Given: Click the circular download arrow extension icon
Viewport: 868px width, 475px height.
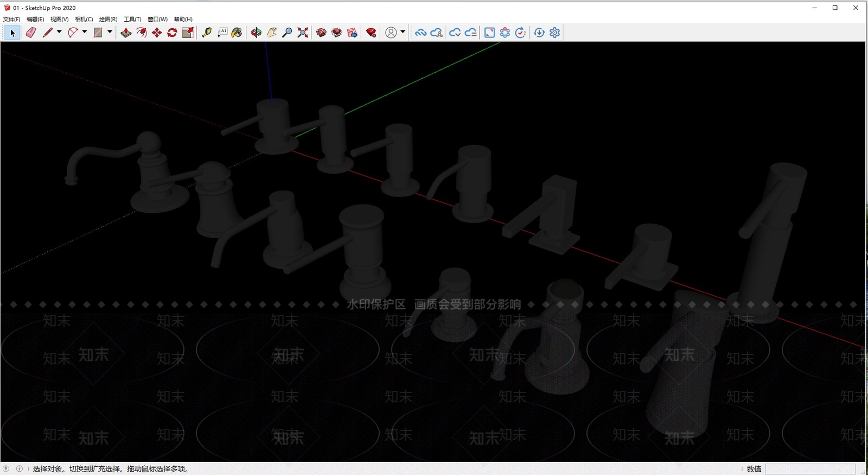Looking at the screenshot, I should (x=539, y=33).
